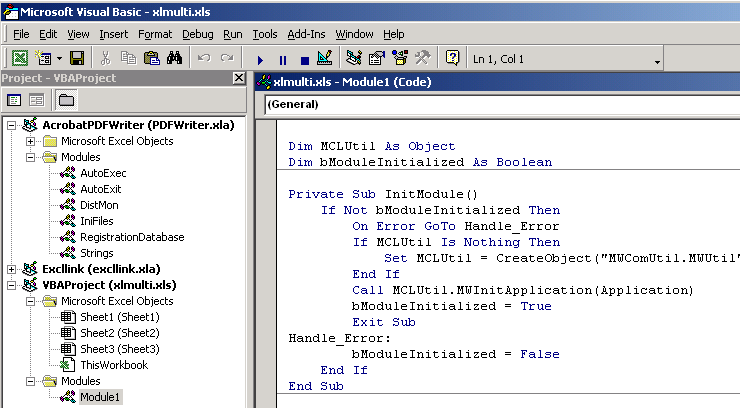Open the View menu

click(x=78, y=34)
